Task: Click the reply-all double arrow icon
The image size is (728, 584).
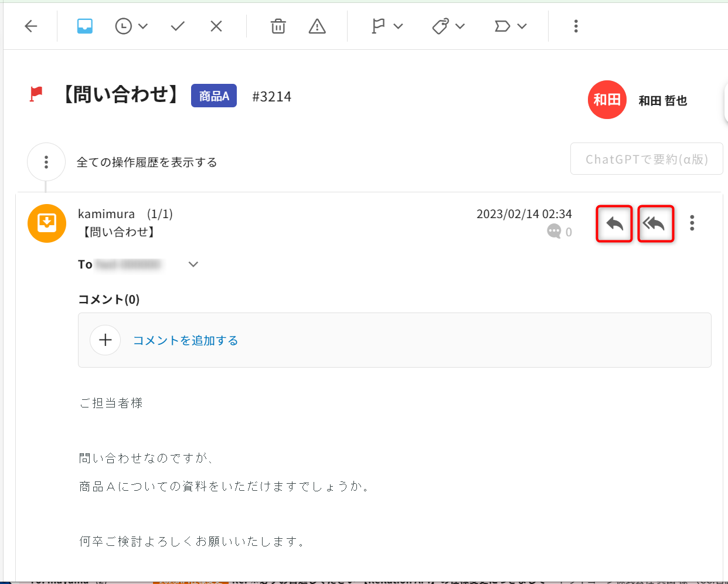Action: point(655,223)
